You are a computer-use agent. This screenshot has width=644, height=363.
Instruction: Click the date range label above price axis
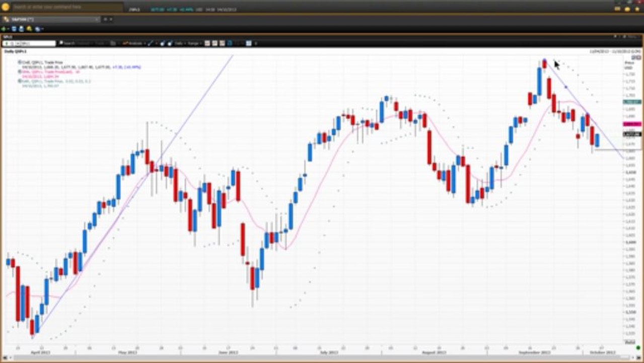point(615,51)
